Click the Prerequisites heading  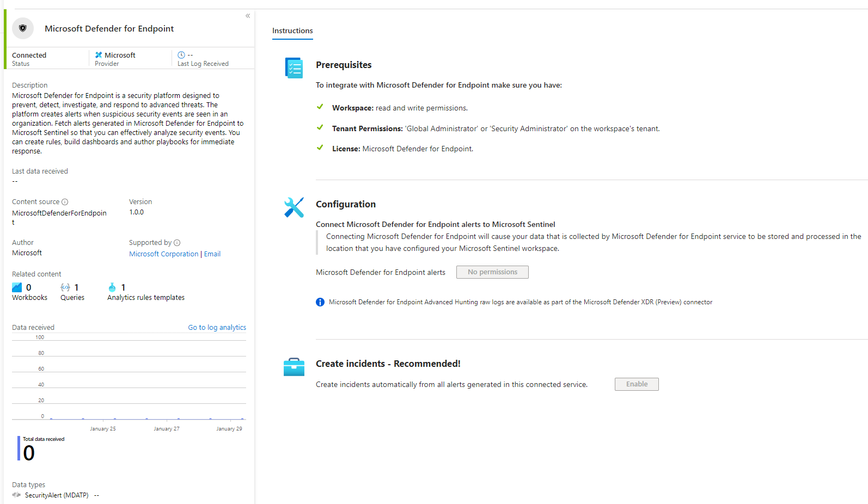click(344, 65)
